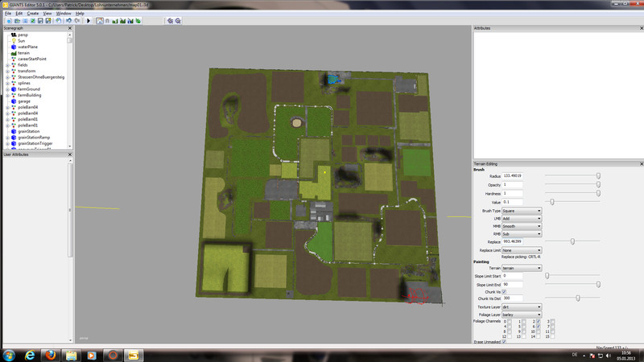
Task: Open the File menu
Action: (x=8, y=14)
